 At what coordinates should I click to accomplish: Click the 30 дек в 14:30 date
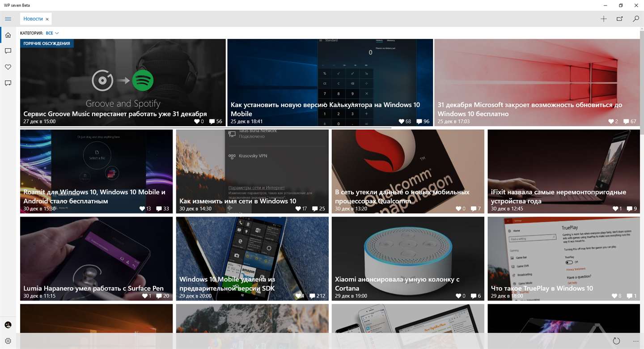pos(195,209)
